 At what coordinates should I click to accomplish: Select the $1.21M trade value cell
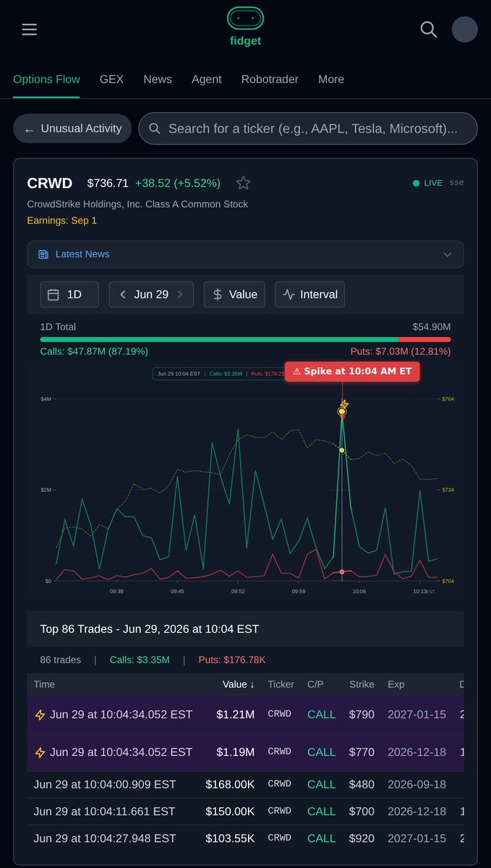pos(235,715)
